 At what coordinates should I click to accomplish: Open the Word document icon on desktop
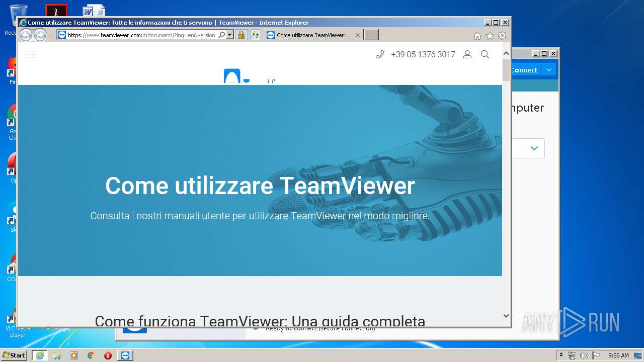[94, 11]
